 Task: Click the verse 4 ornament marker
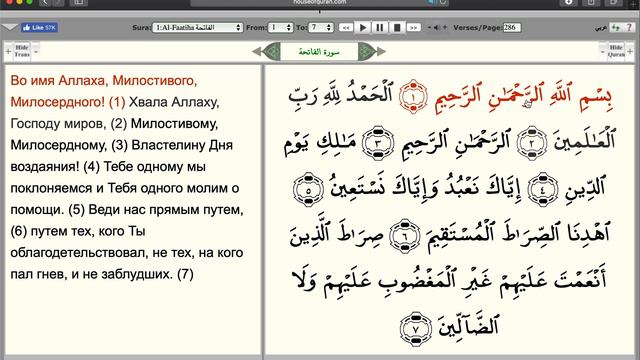pyautogui.click(x=543, y=190)
